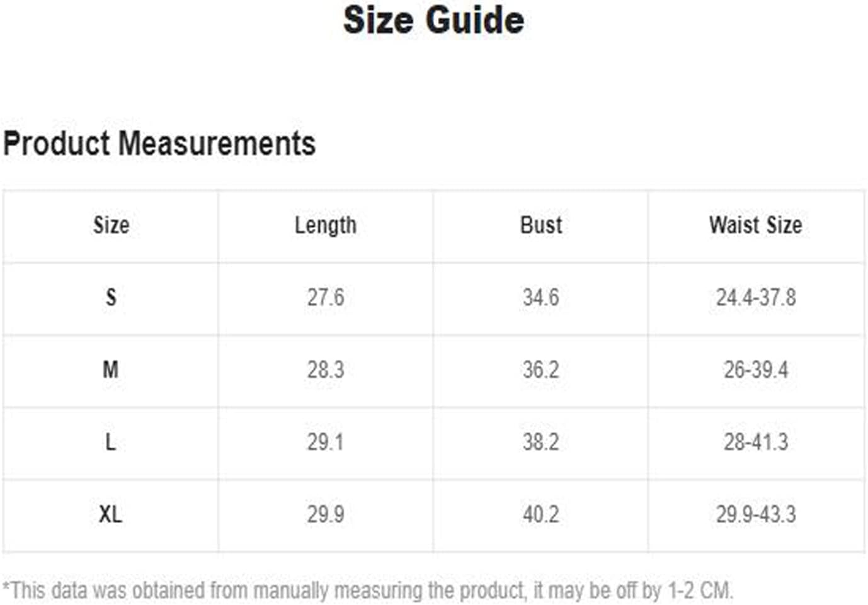Click the 24.4-37.8 waist range
The height and width of the screenshot is (605, 868).
[x=756, y=297]
